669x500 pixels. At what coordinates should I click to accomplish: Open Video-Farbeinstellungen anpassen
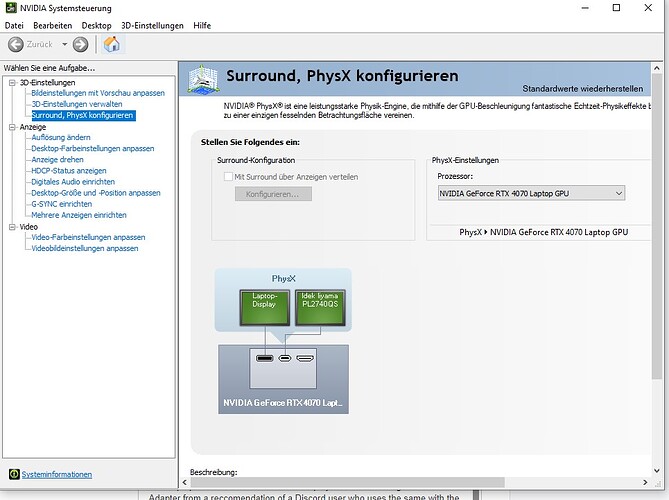(88, 237)
